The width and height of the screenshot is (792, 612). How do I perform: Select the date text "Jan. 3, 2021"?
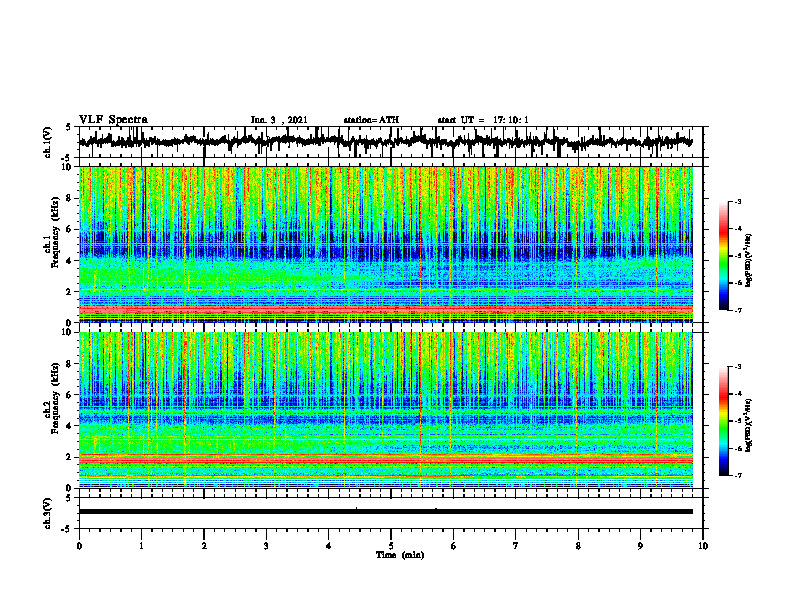[279, 120]
